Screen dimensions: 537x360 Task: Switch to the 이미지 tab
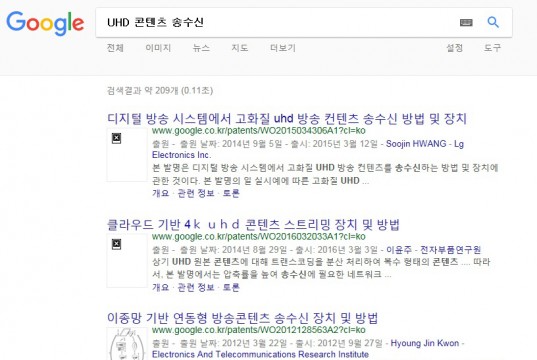coord(158,48)
